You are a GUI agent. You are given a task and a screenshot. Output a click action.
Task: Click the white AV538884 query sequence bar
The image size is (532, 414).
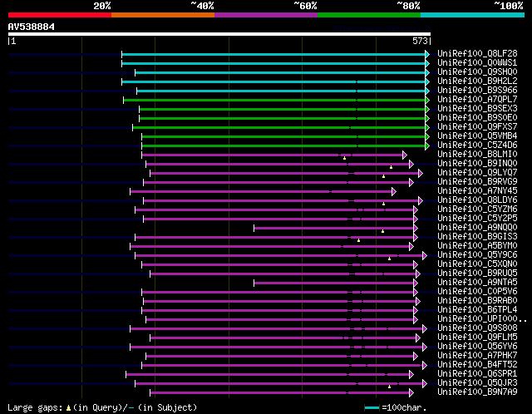219,34
